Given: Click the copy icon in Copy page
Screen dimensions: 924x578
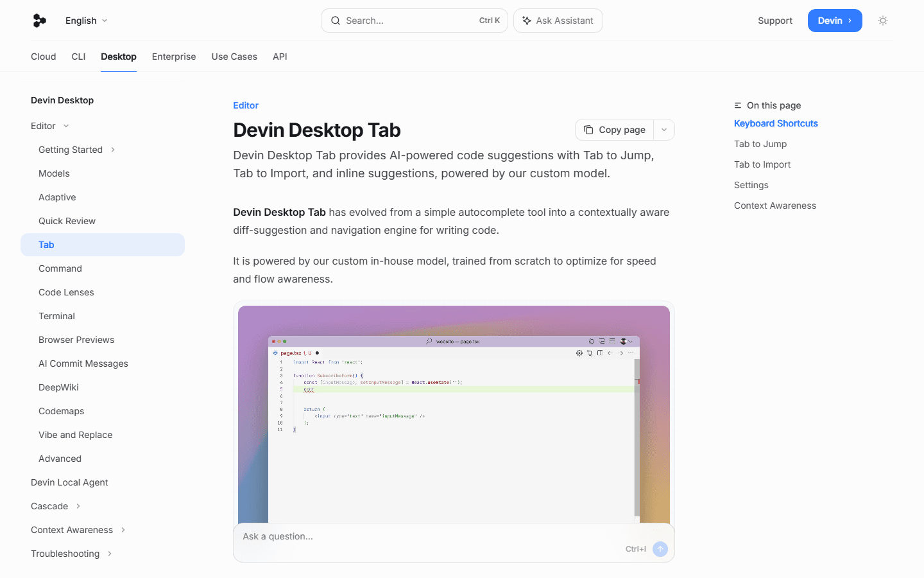Looking at the screenshot, I should click(x=588, y=130).
